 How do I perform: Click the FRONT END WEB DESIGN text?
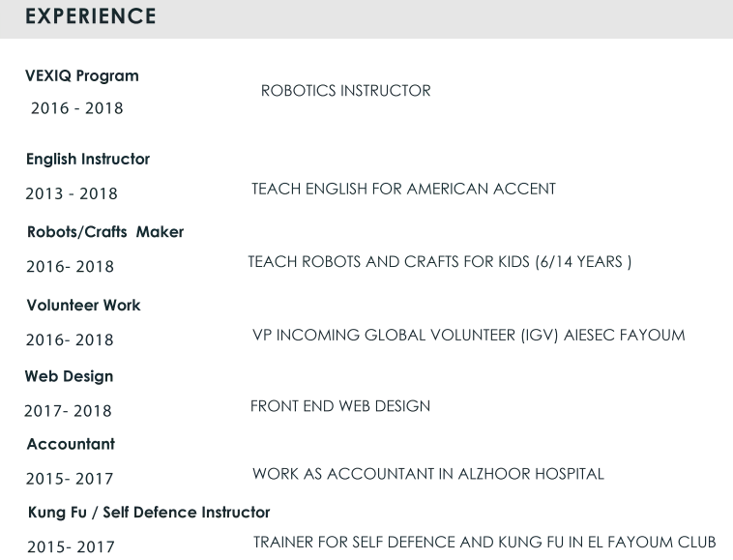pyautogui.click(x=340, y=406)
